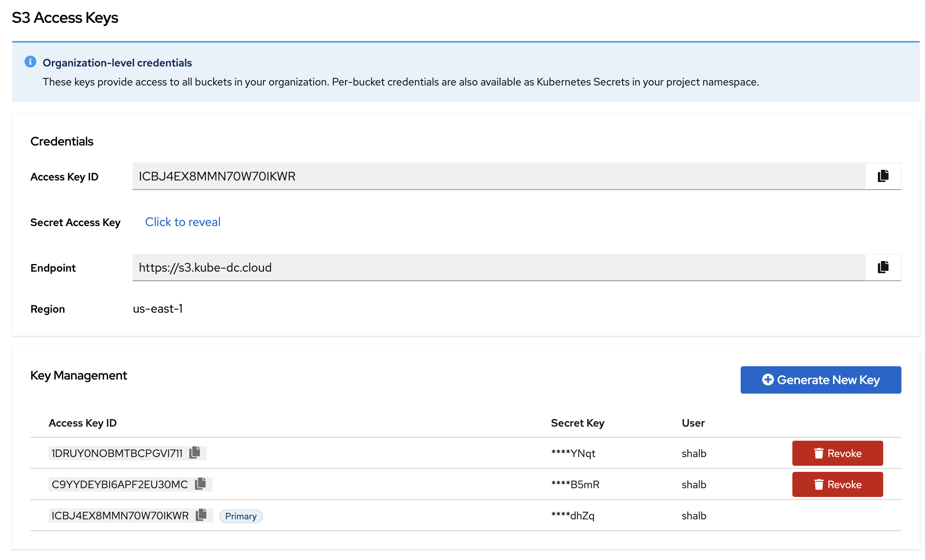Click the Access Key ID column header
This screenshot has height=560, width=925.
(82, 423)
